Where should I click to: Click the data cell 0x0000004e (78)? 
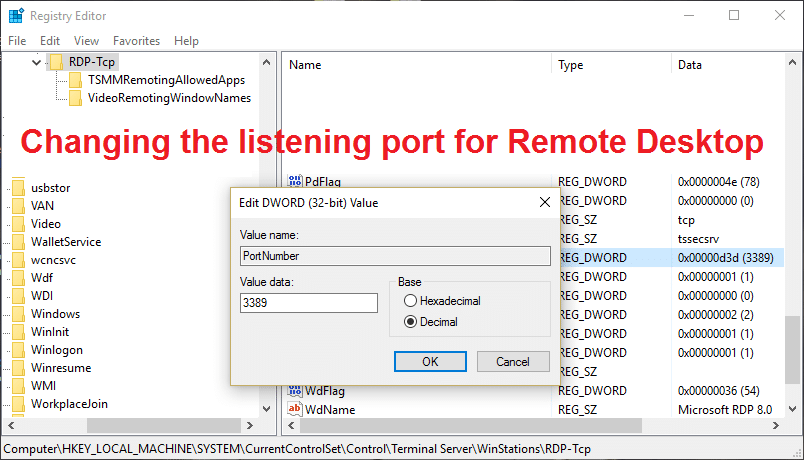(718, 182)
